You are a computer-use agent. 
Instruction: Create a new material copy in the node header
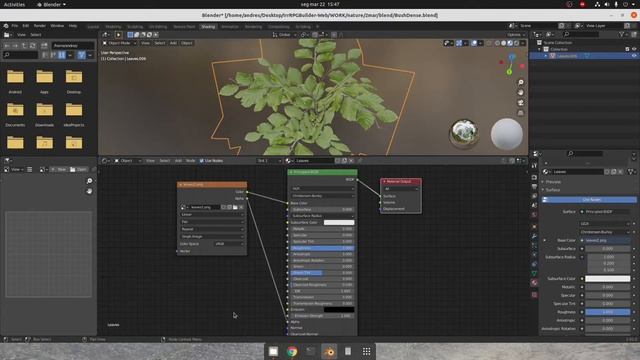click(344, 161)
